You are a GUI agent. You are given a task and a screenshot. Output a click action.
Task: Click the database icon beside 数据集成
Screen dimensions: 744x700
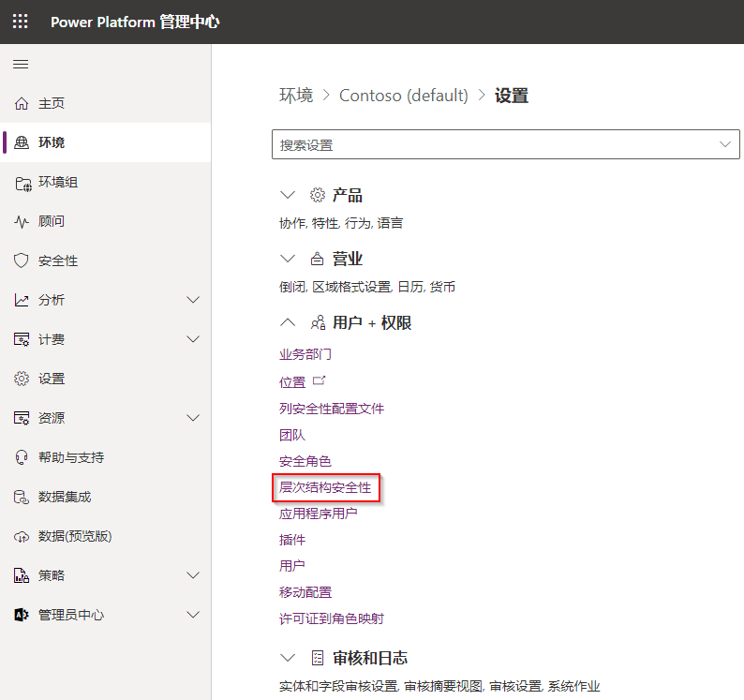pos(22,497)
